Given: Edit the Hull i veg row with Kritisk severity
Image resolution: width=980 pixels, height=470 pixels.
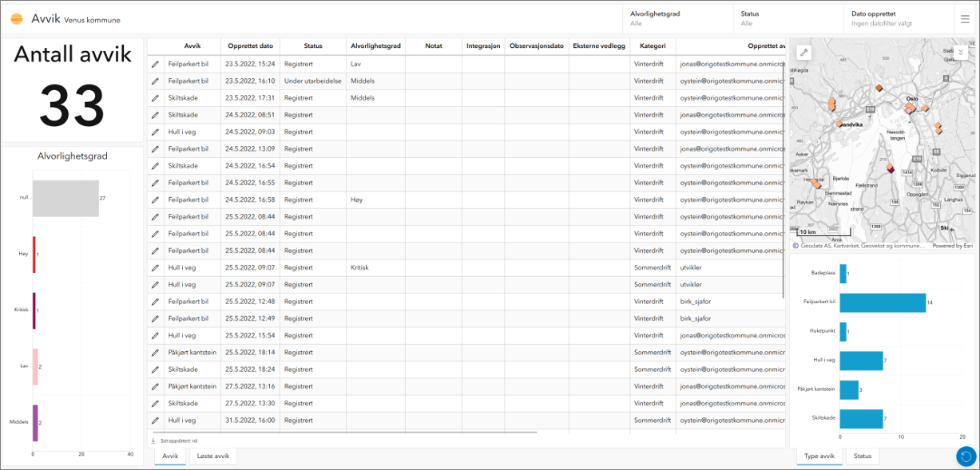Looking at the screenshot, I should 156,267.
